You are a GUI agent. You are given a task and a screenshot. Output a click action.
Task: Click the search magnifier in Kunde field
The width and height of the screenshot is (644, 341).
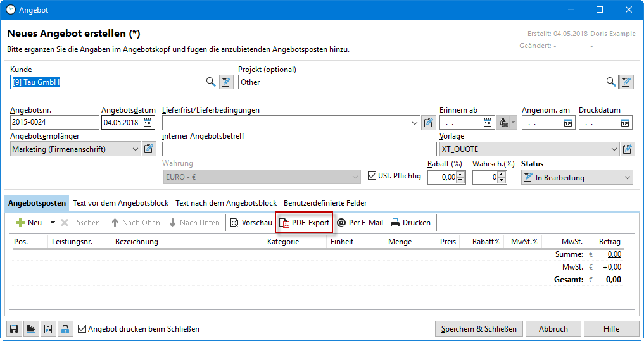point(211,82)
